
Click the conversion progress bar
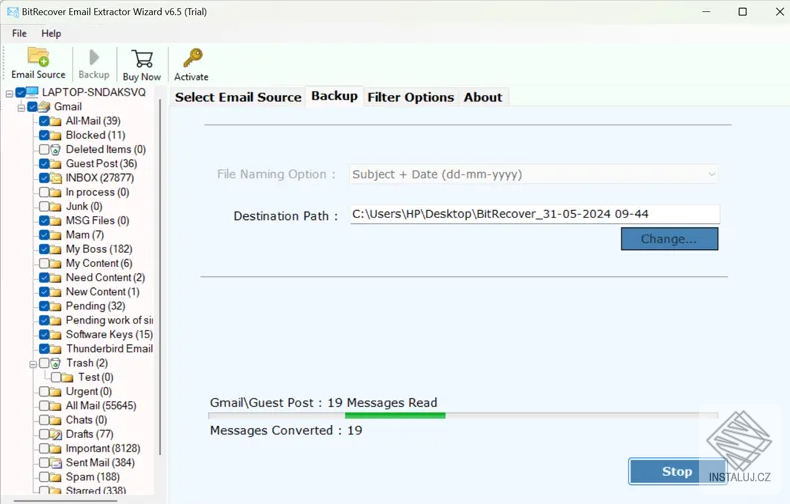pos(463,416)
